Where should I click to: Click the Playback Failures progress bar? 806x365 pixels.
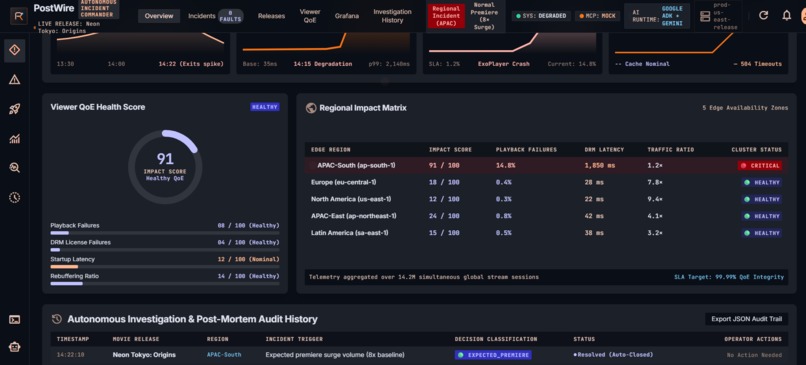click(164, 233)
